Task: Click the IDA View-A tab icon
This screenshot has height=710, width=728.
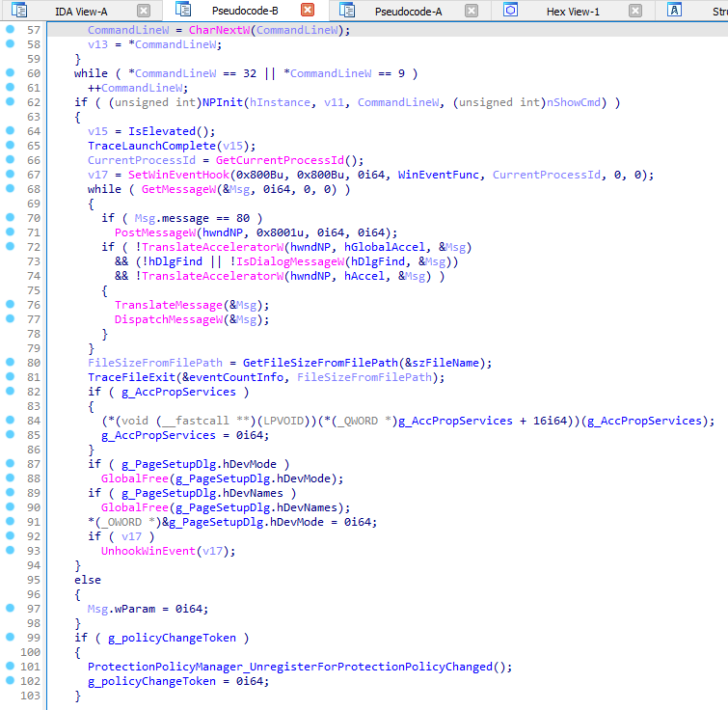Action: [x=19, y=11]
